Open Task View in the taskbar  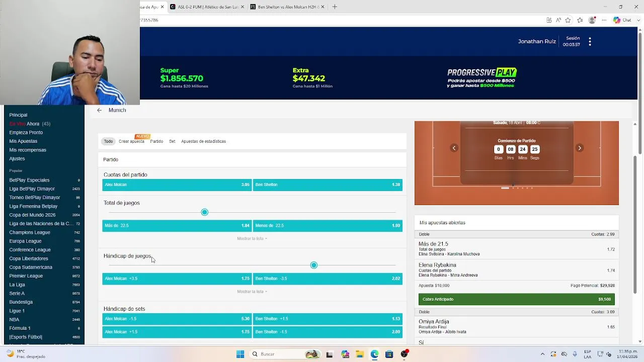click(330, 354)
